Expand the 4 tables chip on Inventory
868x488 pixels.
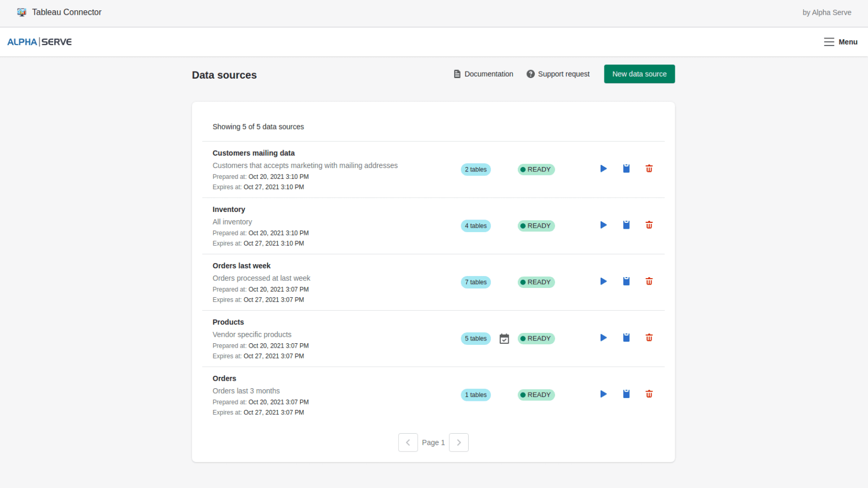tap(475, 226)
